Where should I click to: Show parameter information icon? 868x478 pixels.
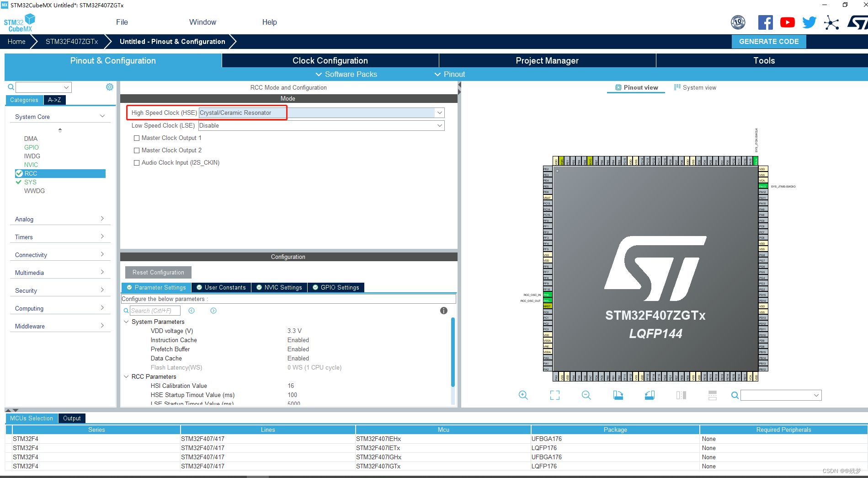[444, 311]
